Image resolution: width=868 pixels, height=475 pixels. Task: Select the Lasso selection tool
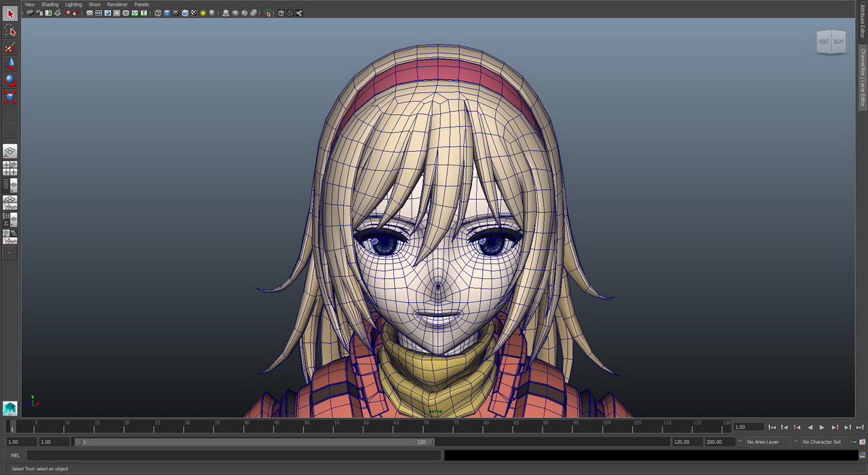point(10,30)
